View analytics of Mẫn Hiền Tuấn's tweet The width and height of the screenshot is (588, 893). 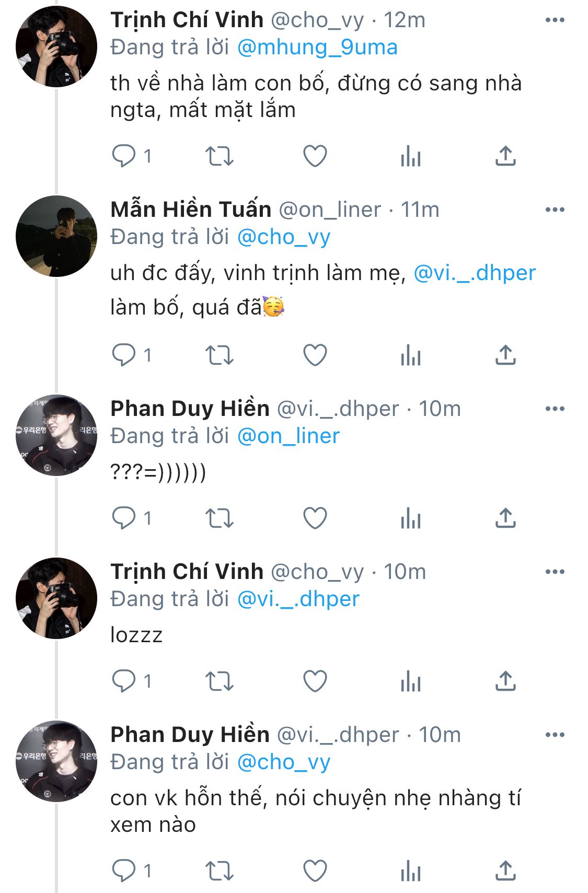[x=411, y=355]
